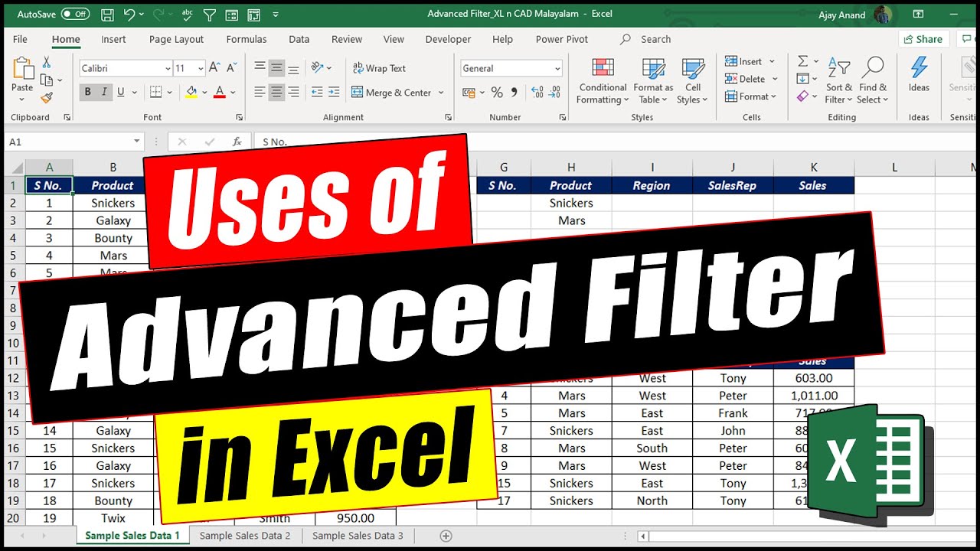The image size is (980, 551).
Task: Apply red Font Color
Action: 220,93
